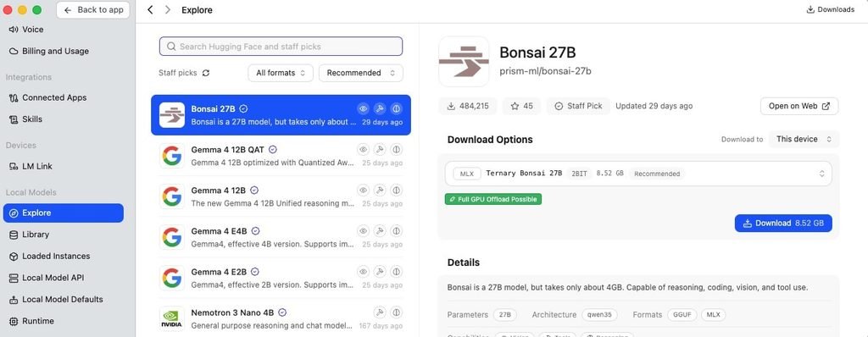Click the eye icon on Gemma 4 12B QAT
This screenshot has height=337, width=868.
[363, 149]
